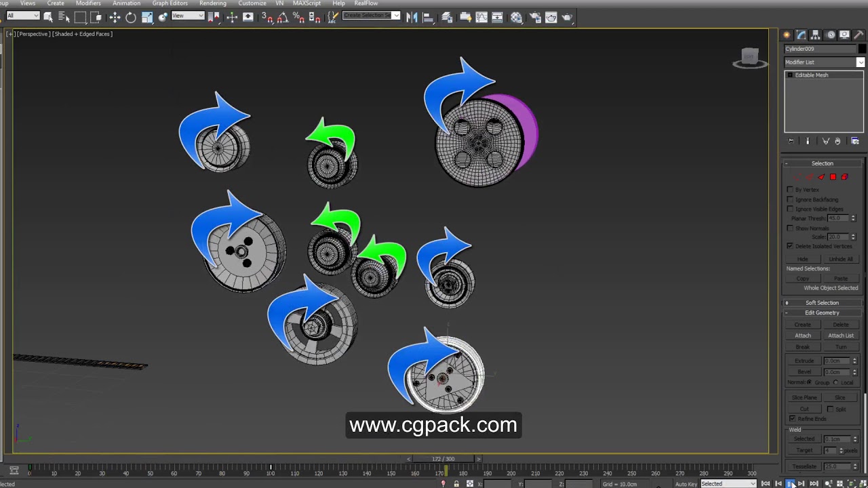Expand the Soft Selection rollout
This screenshot has height=488, width=868.
tap(823, 303)
